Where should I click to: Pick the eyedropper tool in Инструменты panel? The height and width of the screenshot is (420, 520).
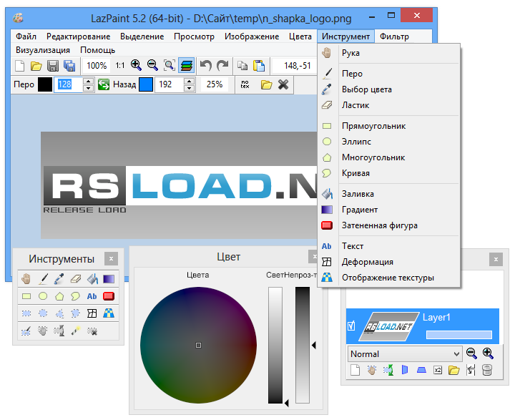(59, 279)
